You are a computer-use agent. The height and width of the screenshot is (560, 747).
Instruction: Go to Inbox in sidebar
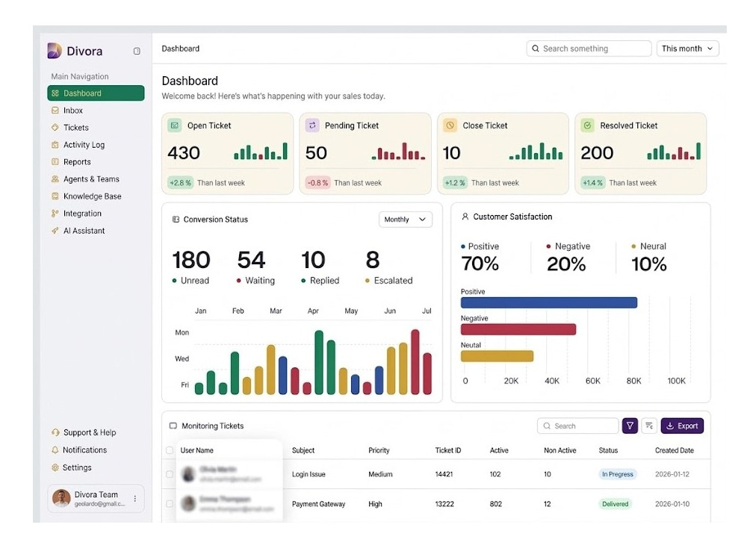pos(96,111)
